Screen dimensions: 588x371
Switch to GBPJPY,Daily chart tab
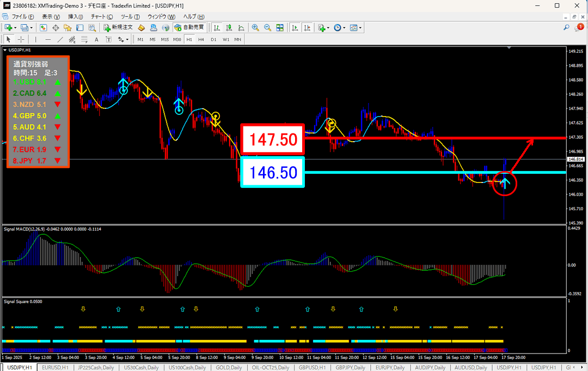tap(350, 368)
